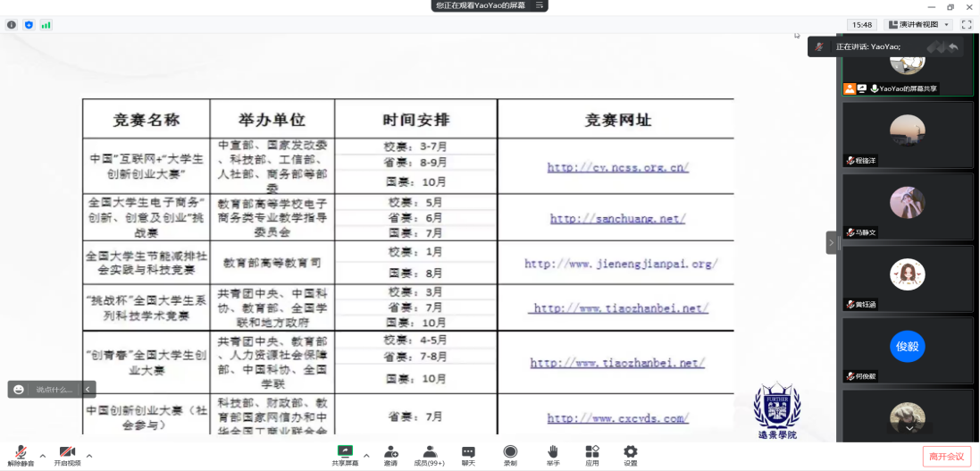The image size is (980, 471).
Task: Click the blue security shield icon
Action: [29, 25]
